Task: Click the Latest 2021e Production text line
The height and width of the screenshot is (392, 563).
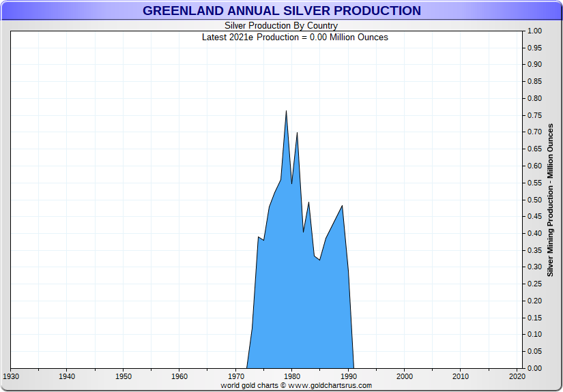Action: point(295,37)
